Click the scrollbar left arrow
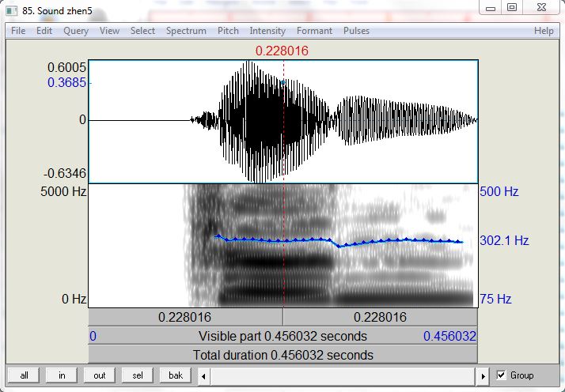The image size is (565, 392). tap(203, 376)
